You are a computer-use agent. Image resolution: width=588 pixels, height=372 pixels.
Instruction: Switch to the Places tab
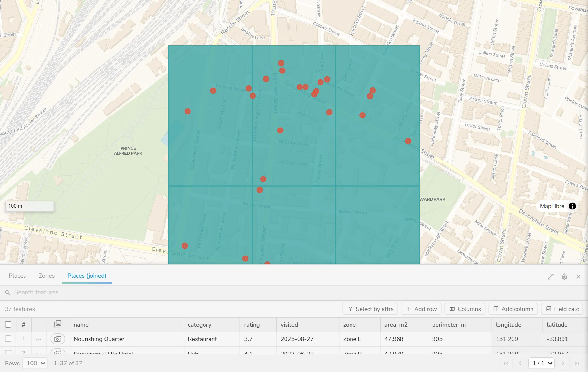17,276
